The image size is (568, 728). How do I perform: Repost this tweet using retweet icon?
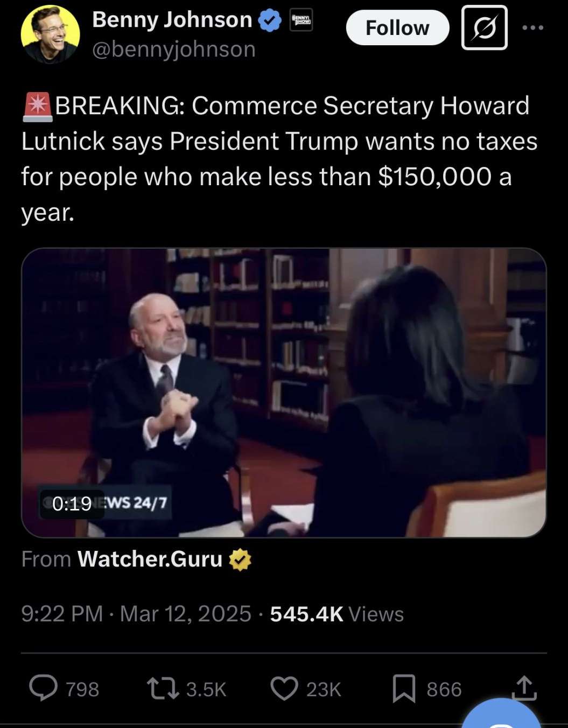click(163, 689)
